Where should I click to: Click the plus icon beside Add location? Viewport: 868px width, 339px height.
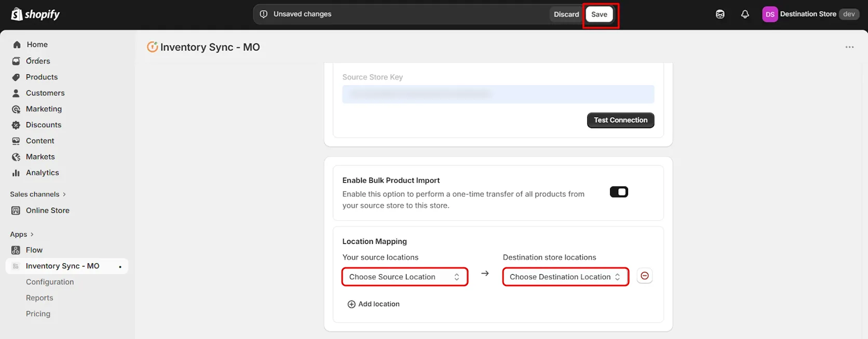click(x=351, y=304)
